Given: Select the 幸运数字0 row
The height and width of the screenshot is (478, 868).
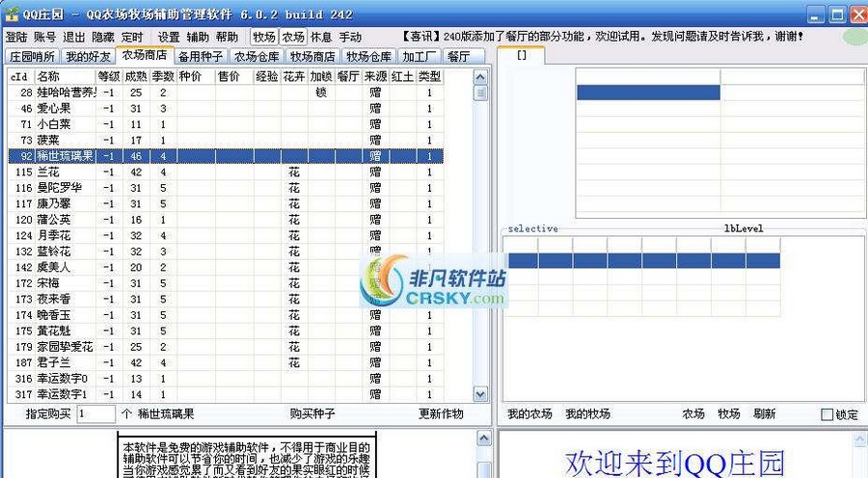Looking at the screenshot, I should [x=226, y=379].
